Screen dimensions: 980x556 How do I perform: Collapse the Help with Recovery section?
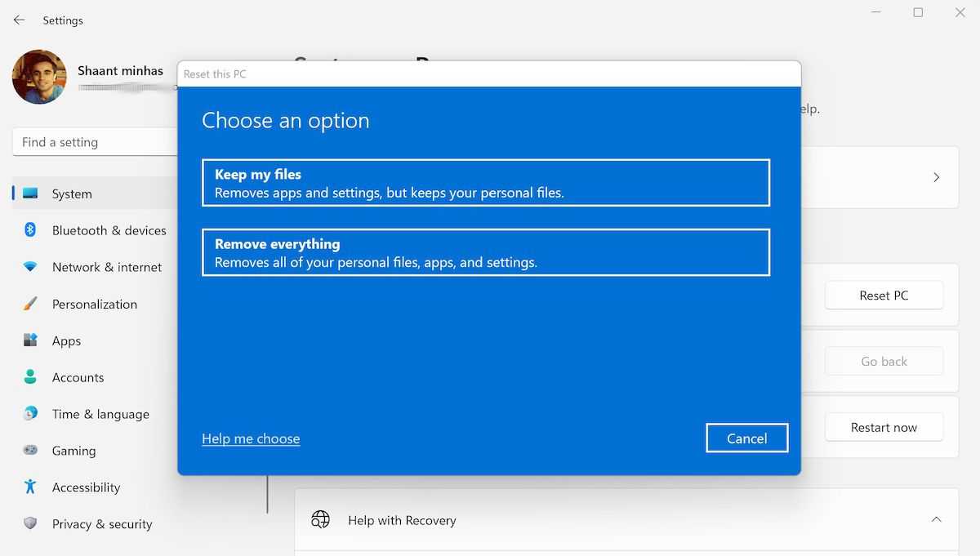click(x=936, y=520)
